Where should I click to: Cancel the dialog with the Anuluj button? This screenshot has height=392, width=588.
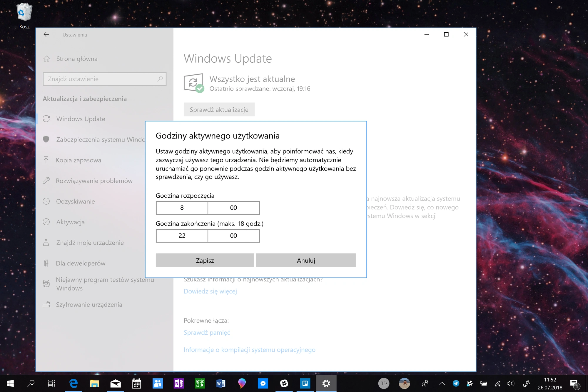tap(306, 260)
